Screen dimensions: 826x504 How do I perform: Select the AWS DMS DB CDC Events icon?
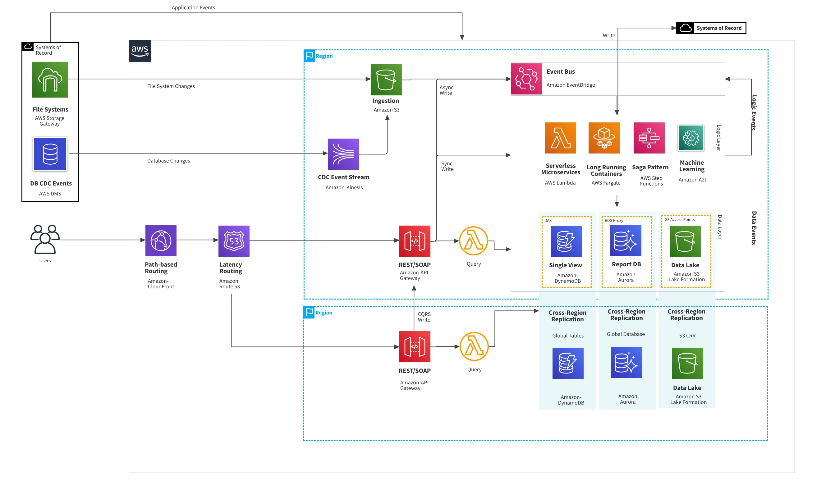[50, 154]
